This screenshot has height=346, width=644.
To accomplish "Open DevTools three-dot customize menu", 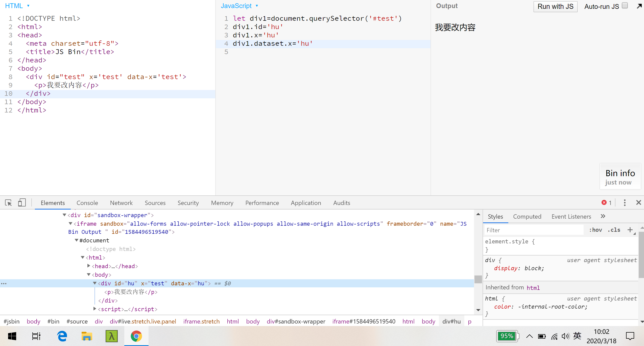I will coord(625,203).
